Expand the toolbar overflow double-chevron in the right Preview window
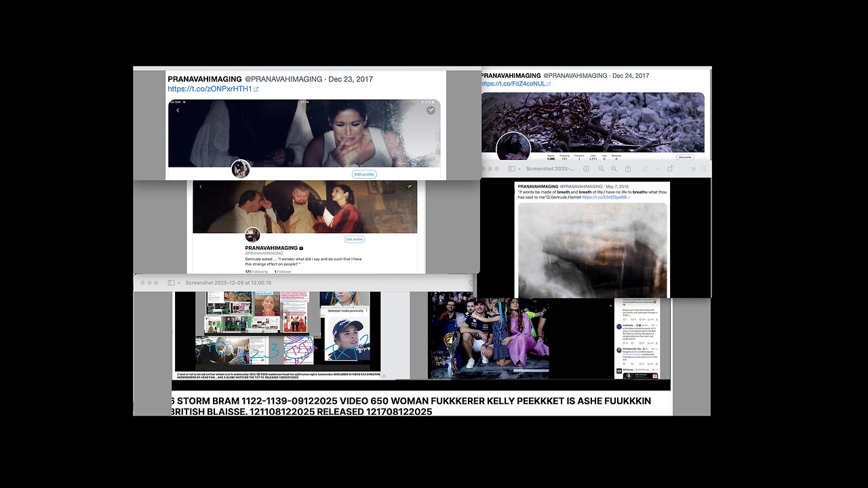 point(693,169)
